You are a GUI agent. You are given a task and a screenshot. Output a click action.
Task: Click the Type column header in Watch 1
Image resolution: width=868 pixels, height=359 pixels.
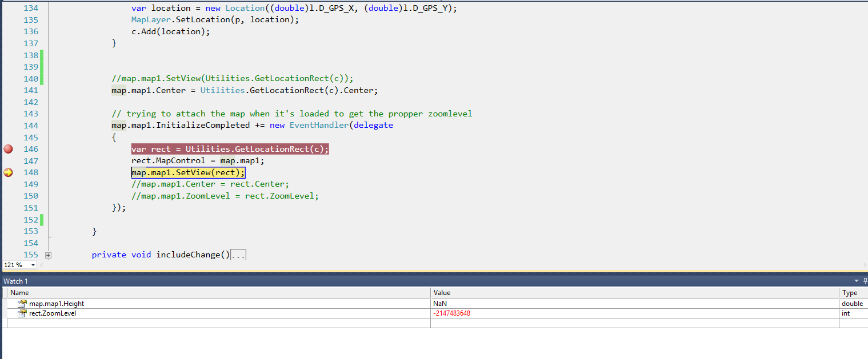coord(853,292)
